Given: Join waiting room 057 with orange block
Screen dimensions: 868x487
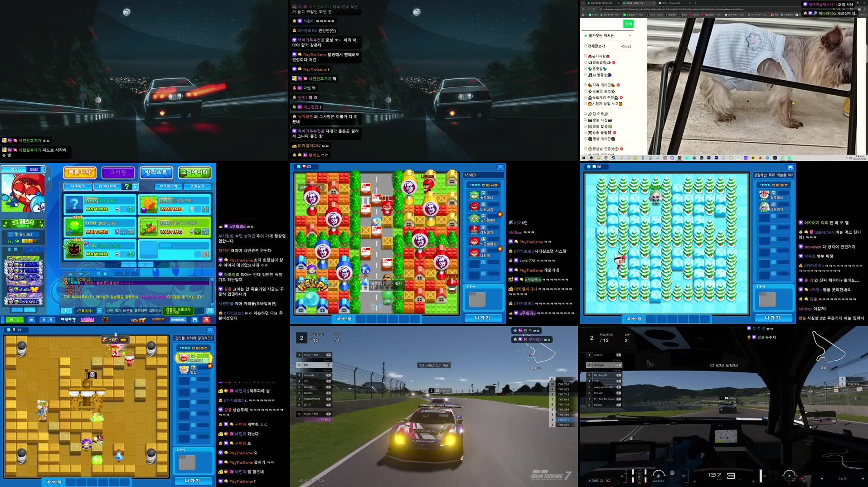Looking at the screenshot, I should (174, 205).
